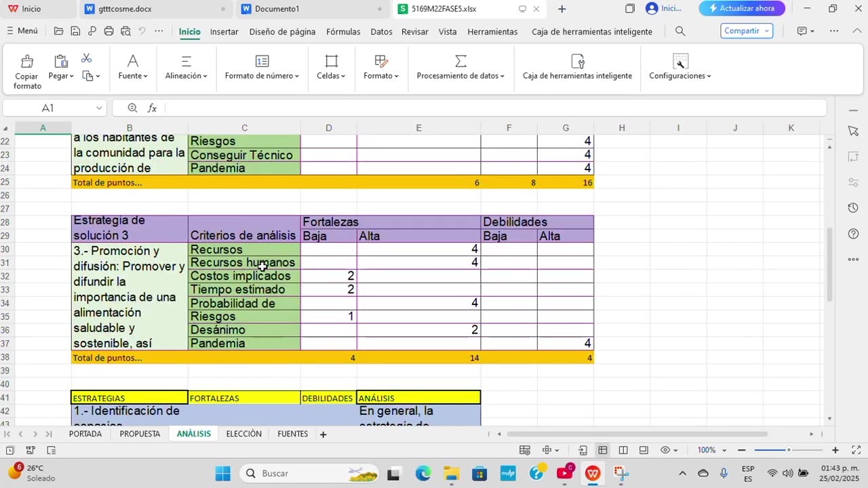
Task: Click the zoom in plus icon
Action: [x=835, y=450]
